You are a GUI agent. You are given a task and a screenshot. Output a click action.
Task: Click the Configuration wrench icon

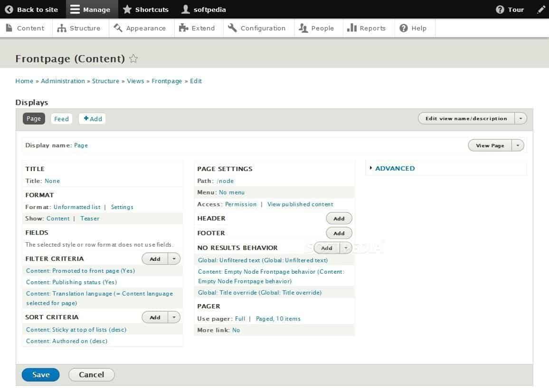tap(232, 28)
